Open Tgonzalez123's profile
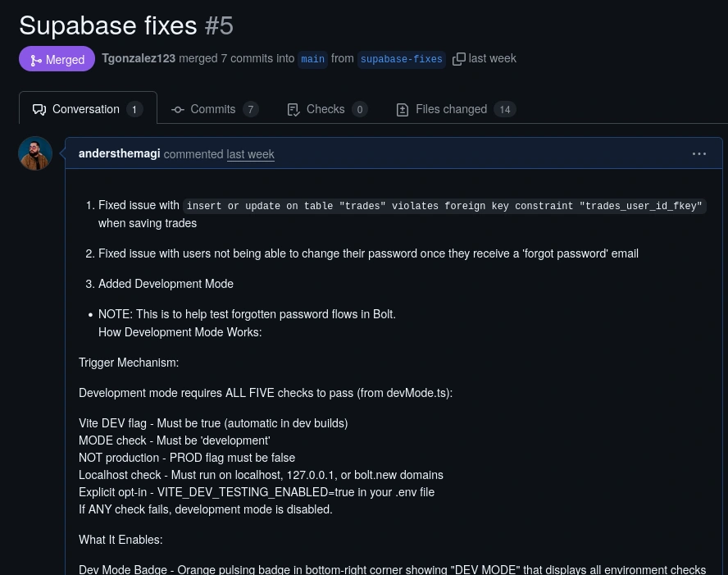Image resolution: width=728 pixels, height=575 pixels. [139, 58]
